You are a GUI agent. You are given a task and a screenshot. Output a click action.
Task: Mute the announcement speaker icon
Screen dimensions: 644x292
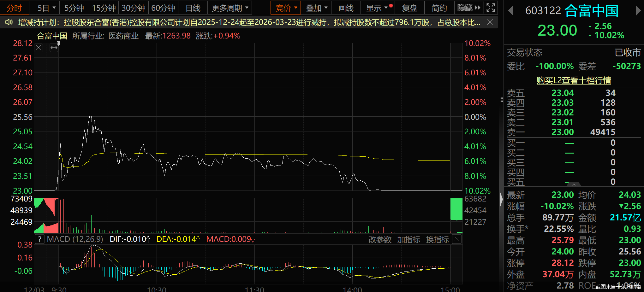pyautogui.click(x=9, y=22)
